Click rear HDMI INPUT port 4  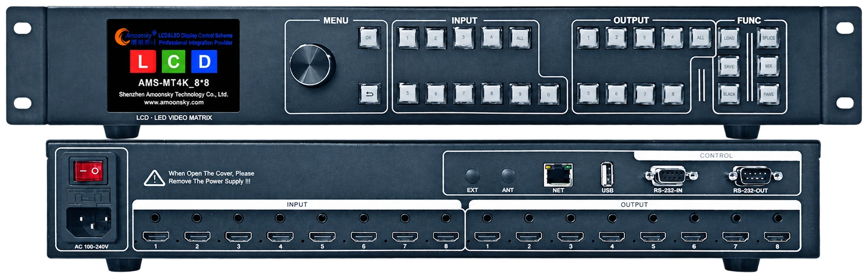(280, 237)
